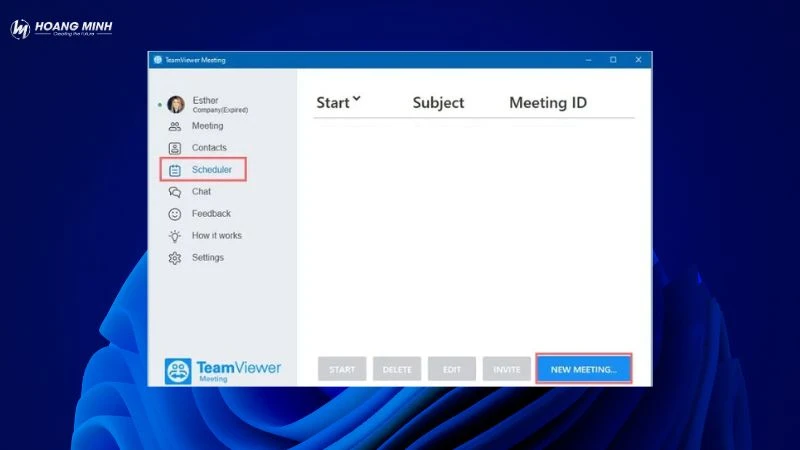Screen dimensions: 800x450
Task: Open the Chat menu label
Action: click(201, 191)
